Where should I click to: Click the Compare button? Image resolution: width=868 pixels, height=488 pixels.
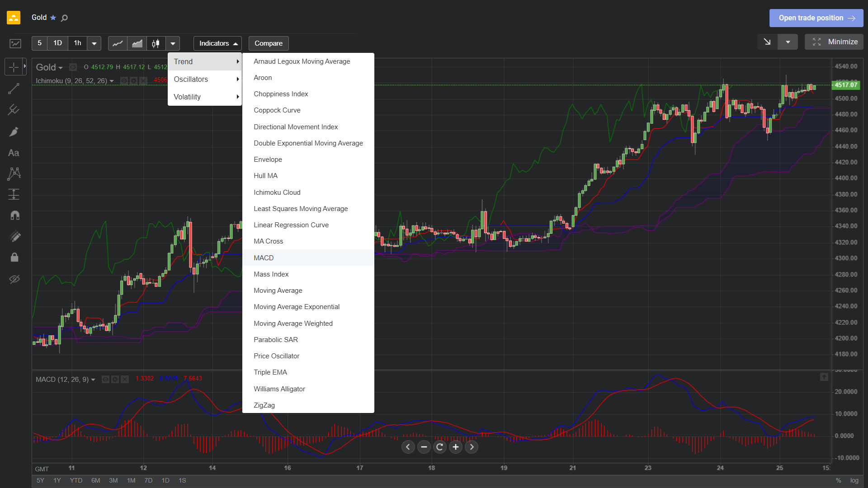269,43
